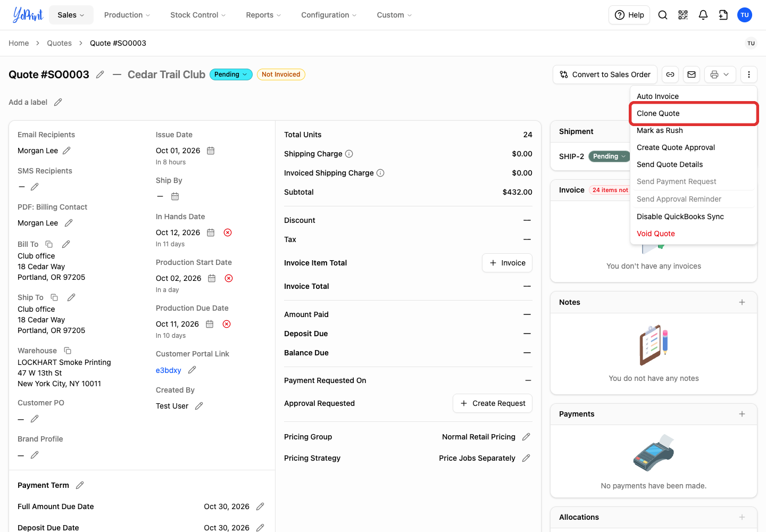766x532 pixels.
Task: Click the + Invoice button
Action: 507,263
